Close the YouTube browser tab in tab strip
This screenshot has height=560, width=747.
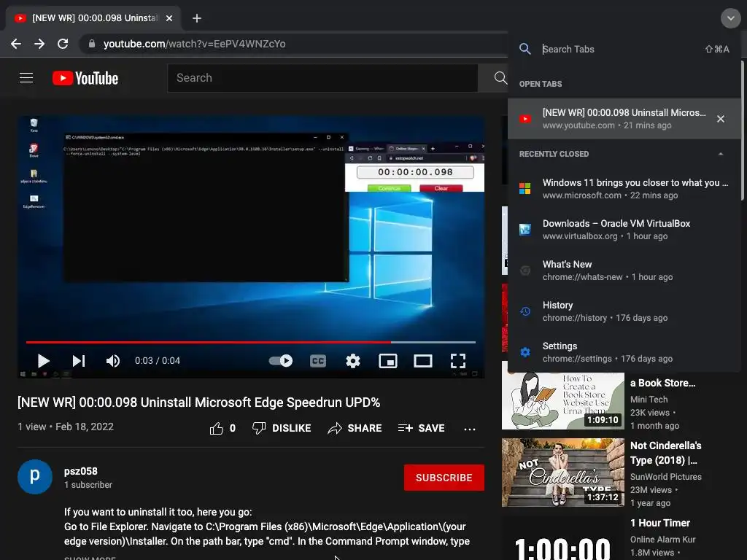(169, 18)
